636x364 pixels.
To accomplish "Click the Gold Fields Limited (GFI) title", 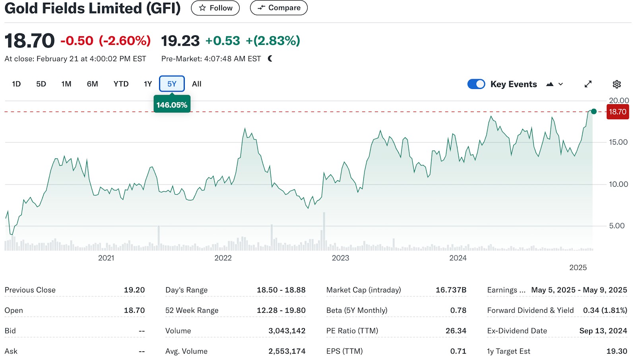I will 92,8.
